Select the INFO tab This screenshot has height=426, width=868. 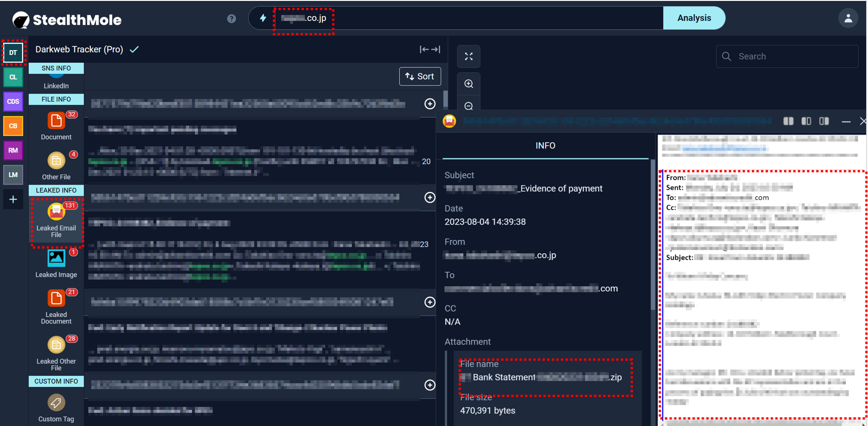(x=545, y=146)
